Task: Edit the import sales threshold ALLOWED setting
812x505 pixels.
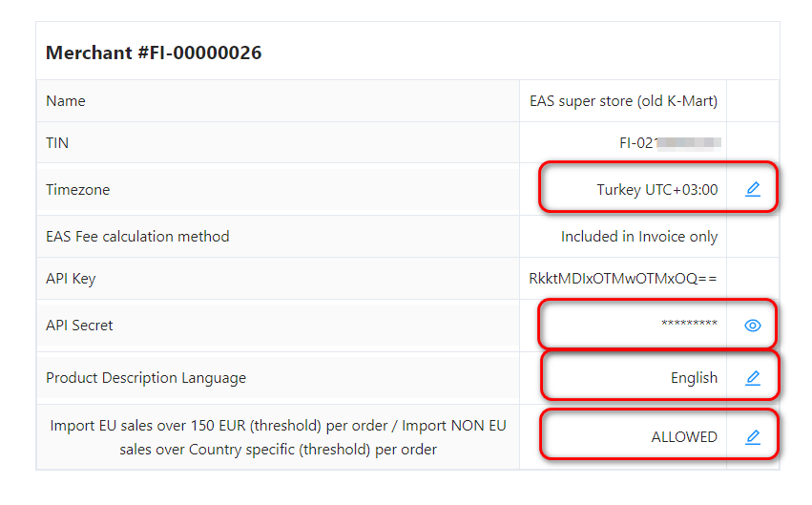Action: coord(753,437)
